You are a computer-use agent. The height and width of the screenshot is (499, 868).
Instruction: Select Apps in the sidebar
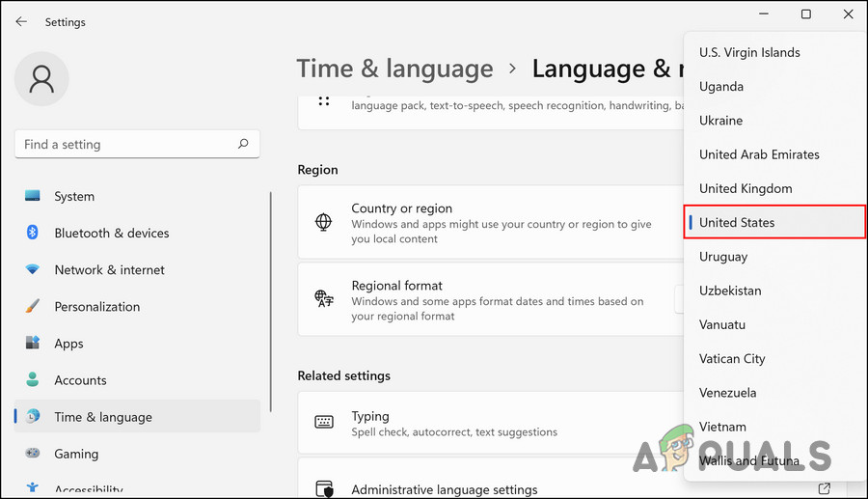click(137, 344)
